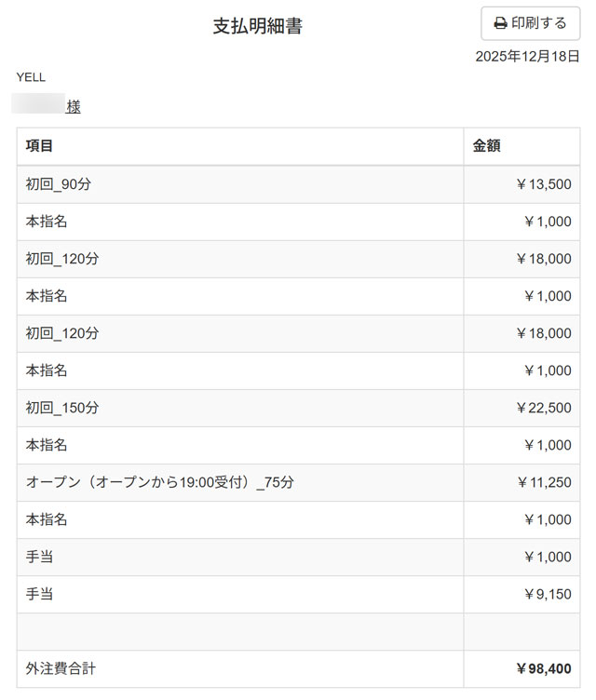Click the 金額 column header

487,146
